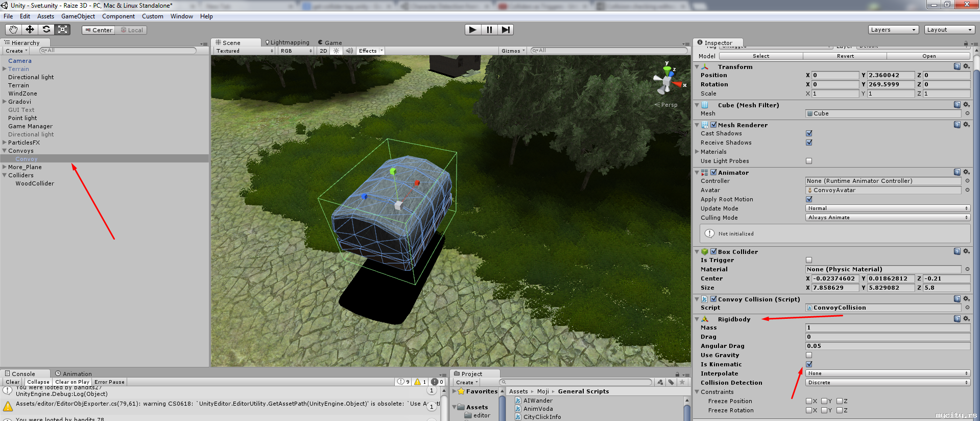Open Rigidbody component gear settings

pos(966,319)
